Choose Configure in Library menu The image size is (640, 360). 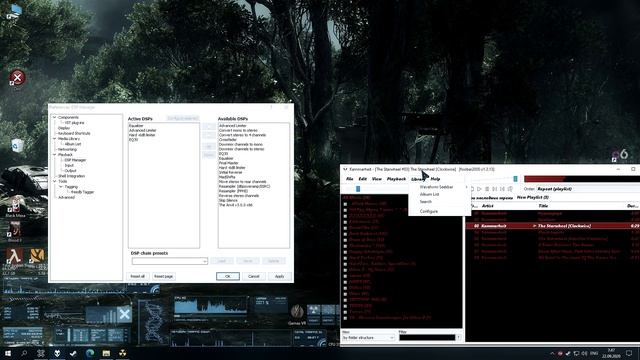439,211
